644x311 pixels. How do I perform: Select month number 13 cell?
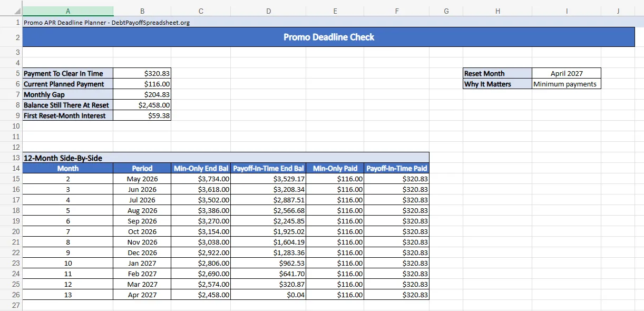coord(67,295)
